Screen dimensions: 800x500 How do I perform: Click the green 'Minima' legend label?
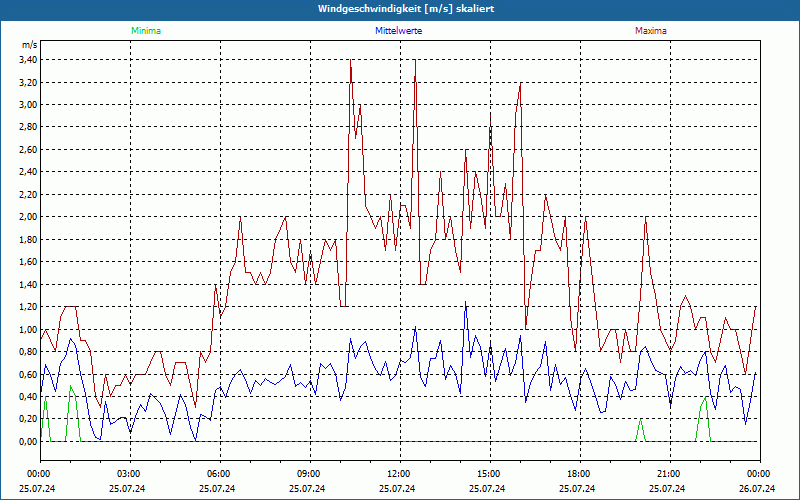[146, 31]
